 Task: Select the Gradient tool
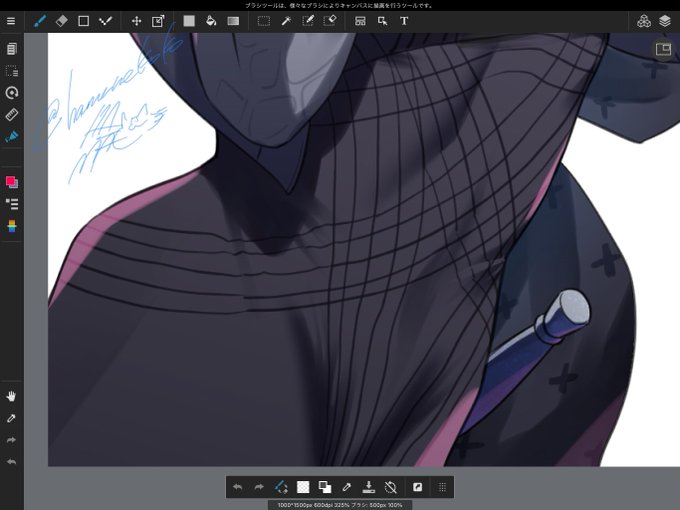(233, 21)
